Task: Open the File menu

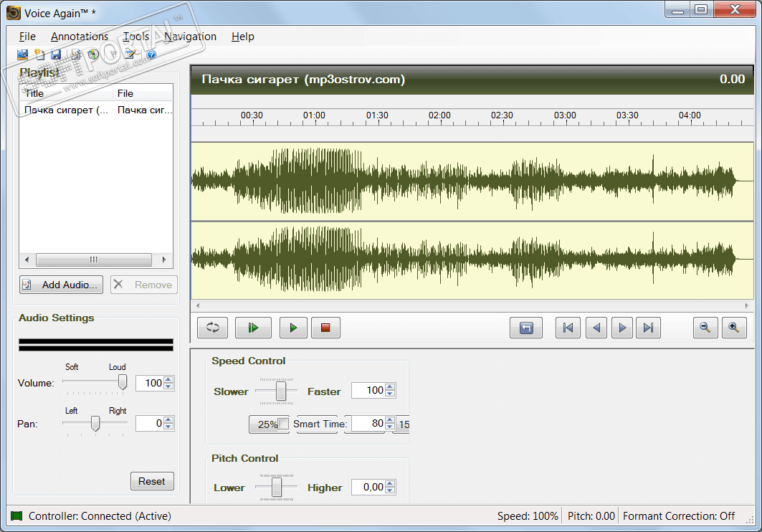Action: click(x=27, y=37)
